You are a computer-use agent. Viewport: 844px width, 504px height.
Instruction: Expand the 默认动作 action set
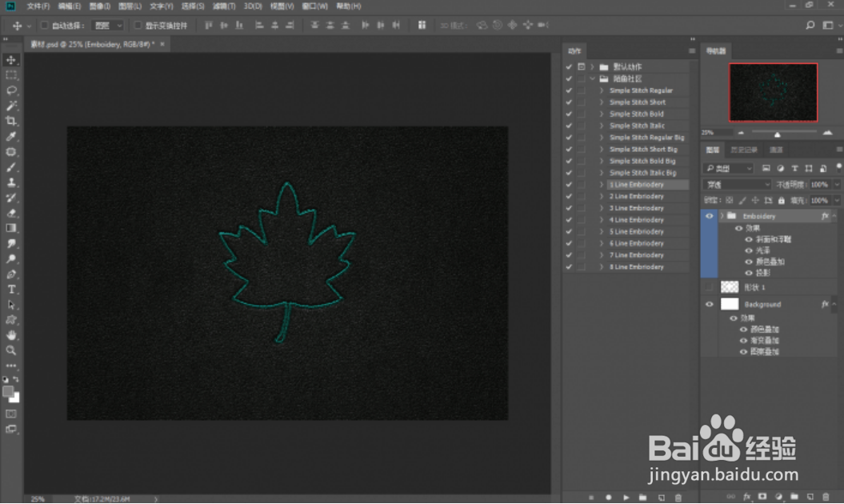tap(592, 66)
